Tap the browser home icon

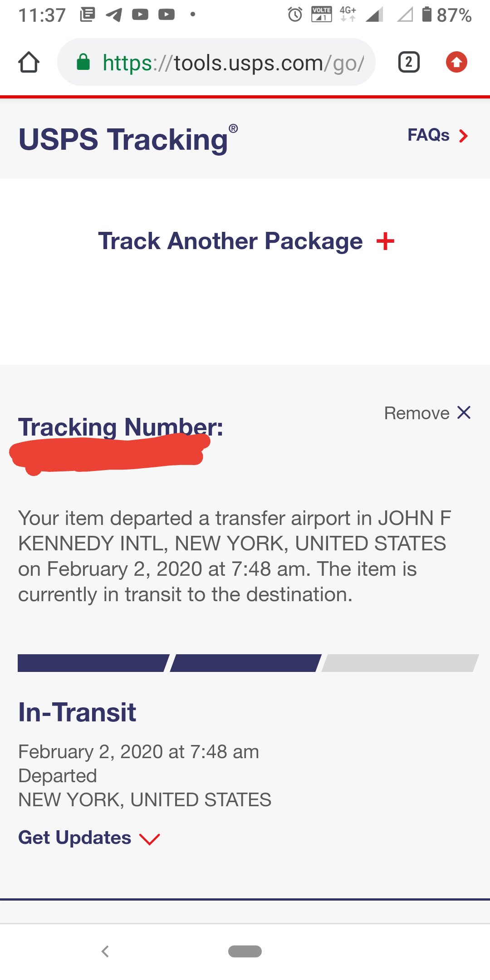(29, 62)
